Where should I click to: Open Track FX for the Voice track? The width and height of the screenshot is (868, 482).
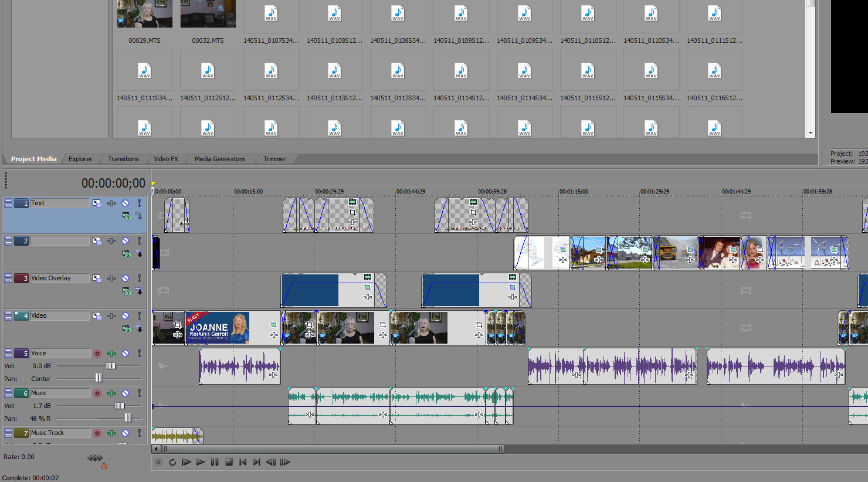111,354
